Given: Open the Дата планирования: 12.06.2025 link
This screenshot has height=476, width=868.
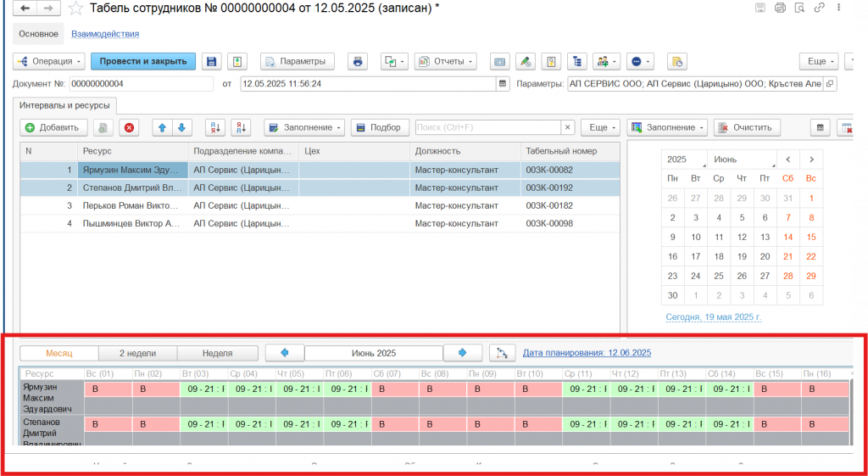Looking at the screenshot, I should point(587,352).
